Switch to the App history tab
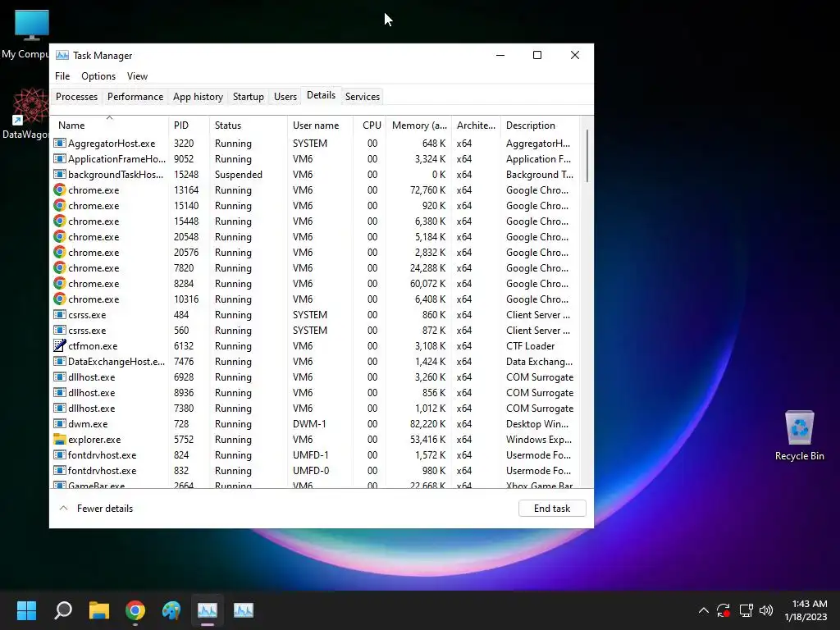840x630 pixels. coord(198,97)
